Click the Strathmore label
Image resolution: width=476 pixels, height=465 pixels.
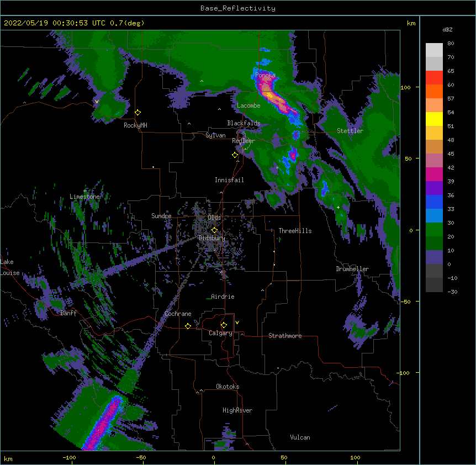[285, 336]
